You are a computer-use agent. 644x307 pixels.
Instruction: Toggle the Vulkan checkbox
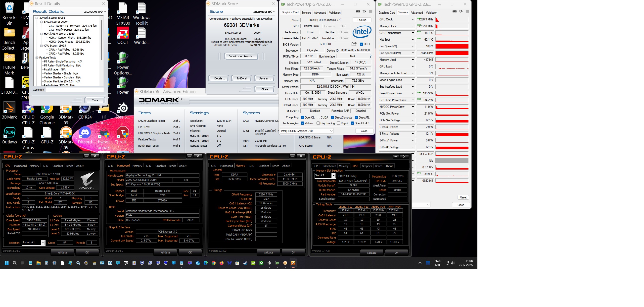(303, 123)
